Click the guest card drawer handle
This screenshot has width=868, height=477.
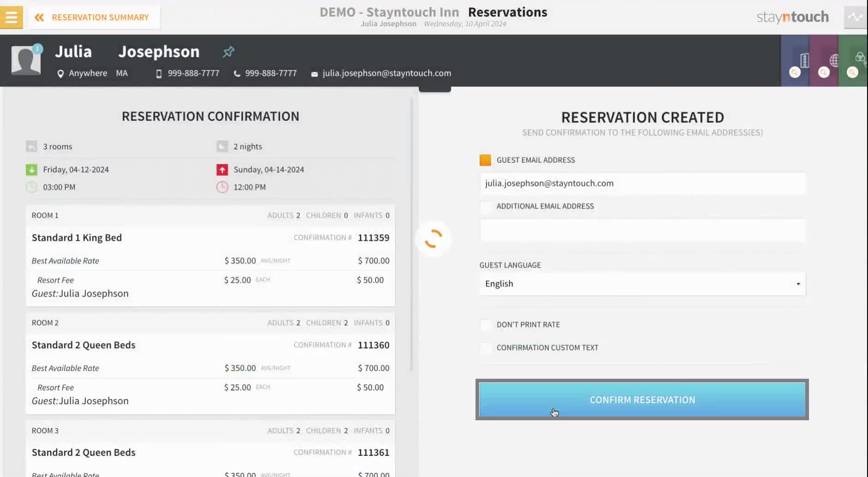click(x=434, y=89)
